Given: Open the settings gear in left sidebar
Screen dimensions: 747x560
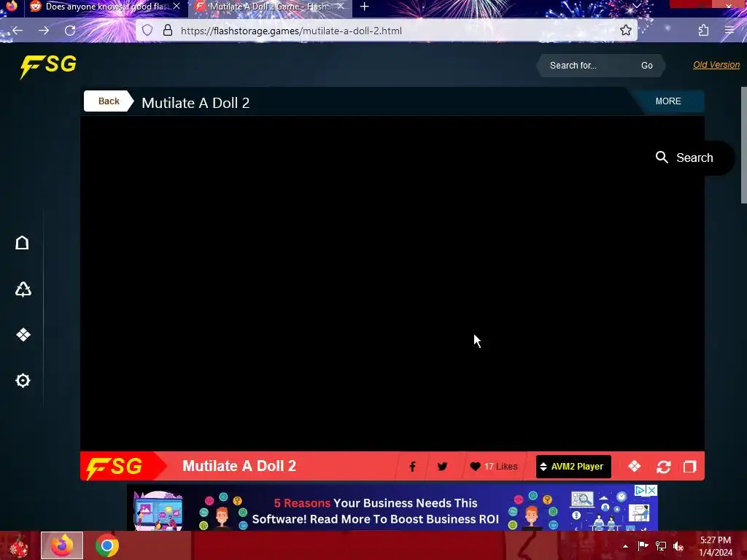Looking at the screenshot, I should 23,380.
